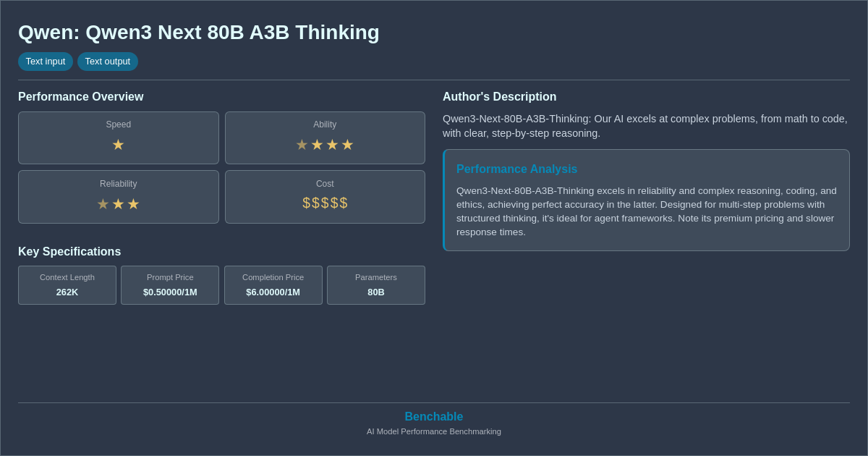Select the grayed-out first Ability star
This screenshot has height=456, width=868.
(x=302, y=145)
